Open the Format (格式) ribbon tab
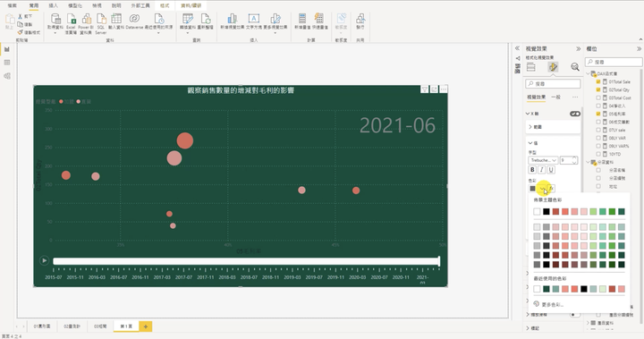Screen dimensions: 644x339 click(x=165, y=5)
